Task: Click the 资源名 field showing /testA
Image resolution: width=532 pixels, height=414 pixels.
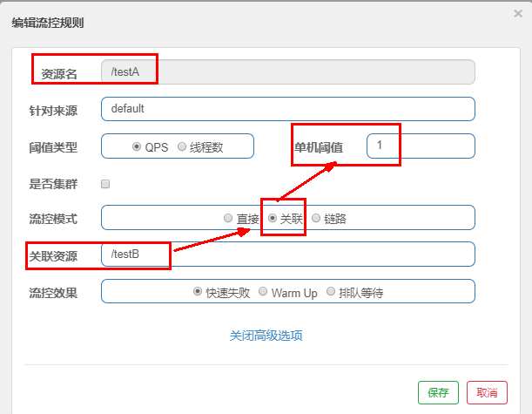Action: click(287, 72)
